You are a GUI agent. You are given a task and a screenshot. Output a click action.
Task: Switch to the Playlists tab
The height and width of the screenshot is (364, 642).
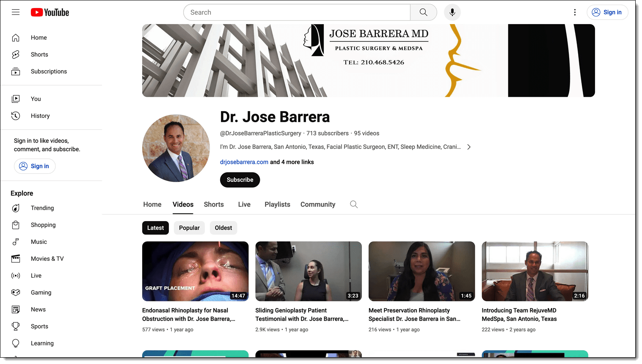pos(277,204)
